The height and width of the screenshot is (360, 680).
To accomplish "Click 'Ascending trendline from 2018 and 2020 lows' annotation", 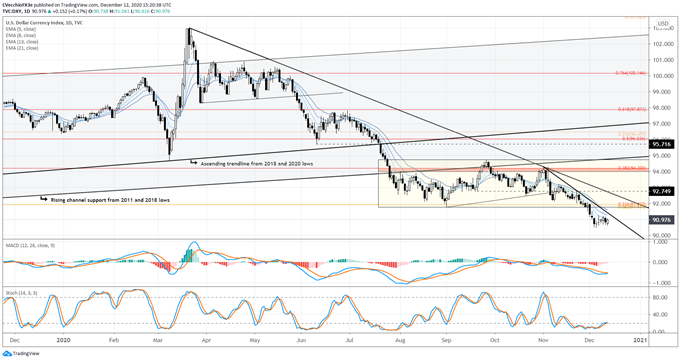I will [x=257, y=164].
